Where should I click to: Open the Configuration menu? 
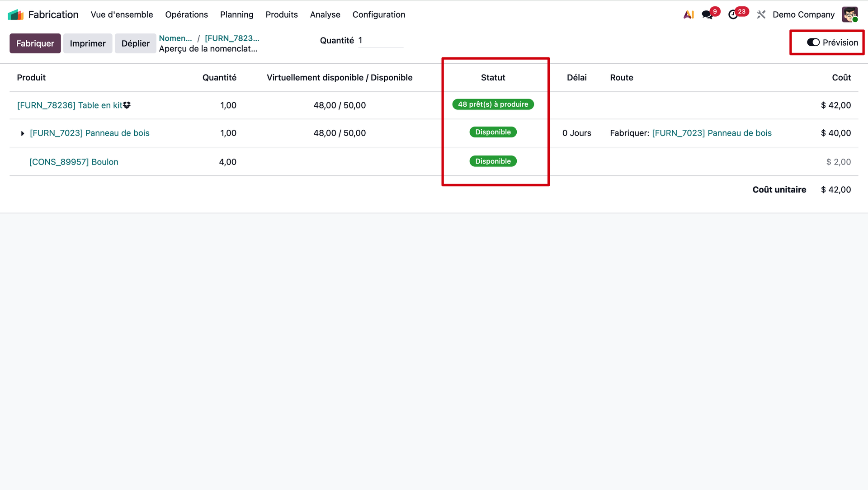click(x=378, y=14)
